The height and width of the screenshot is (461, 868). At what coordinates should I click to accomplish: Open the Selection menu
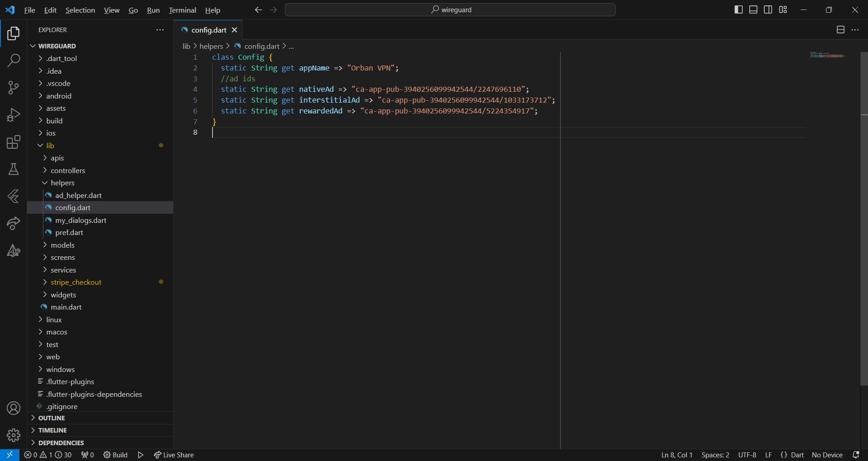(80, 10)
